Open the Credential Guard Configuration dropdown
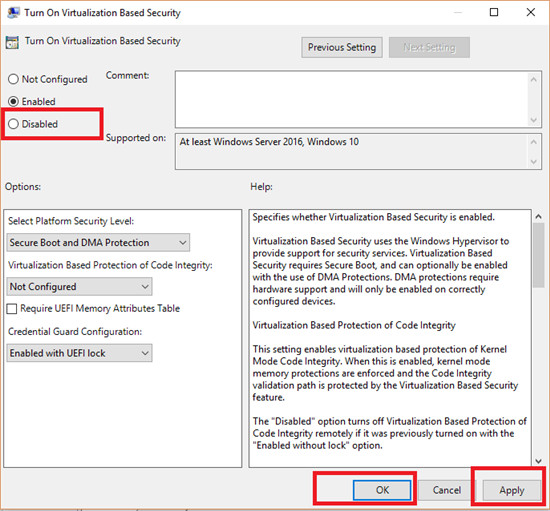The height and width of the screenshot is (511, 550). coord(79,353)
